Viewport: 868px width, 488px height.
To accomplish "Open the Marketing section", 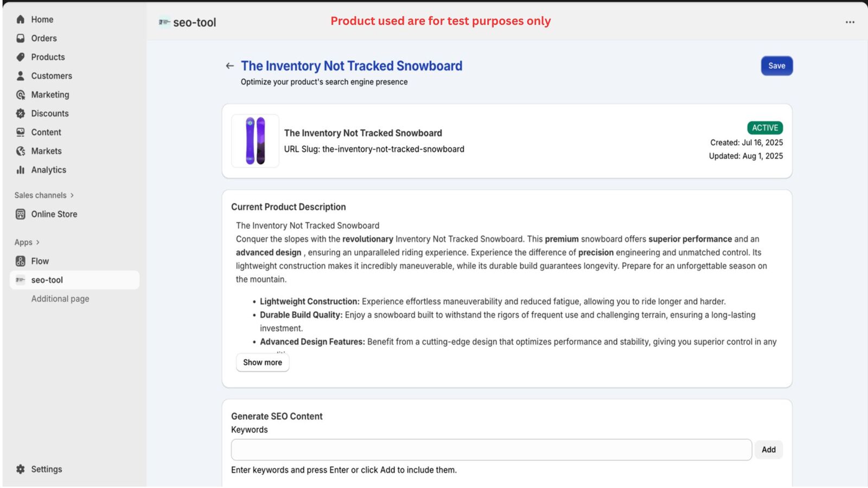I will click(20, 94).
